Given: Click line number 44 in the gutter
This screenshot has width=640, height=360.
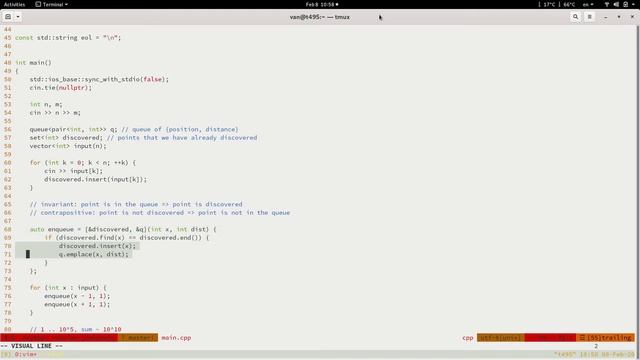Looking at the screenshot, I should click(x=7, y=29).
